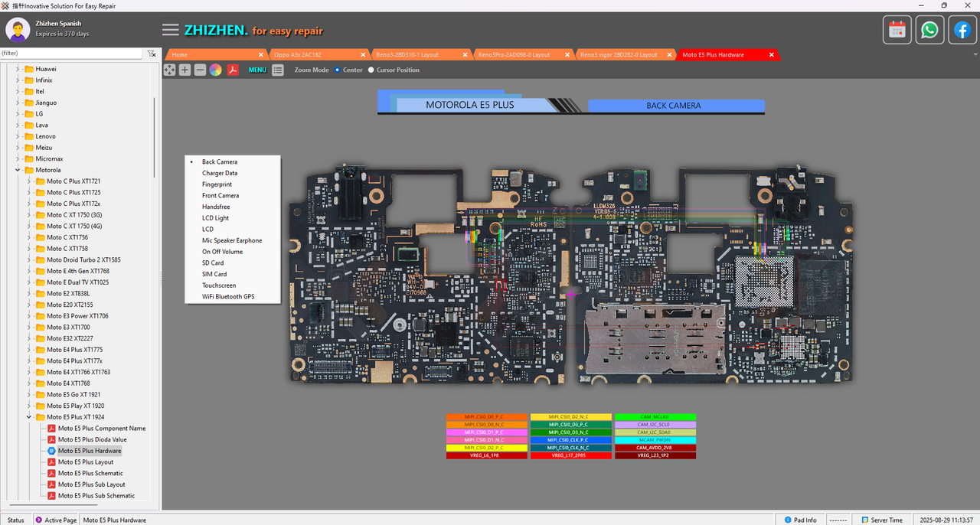Click the MENU button in the toolbar
Viewport: 980px width, 525px height.
point(257,70)
